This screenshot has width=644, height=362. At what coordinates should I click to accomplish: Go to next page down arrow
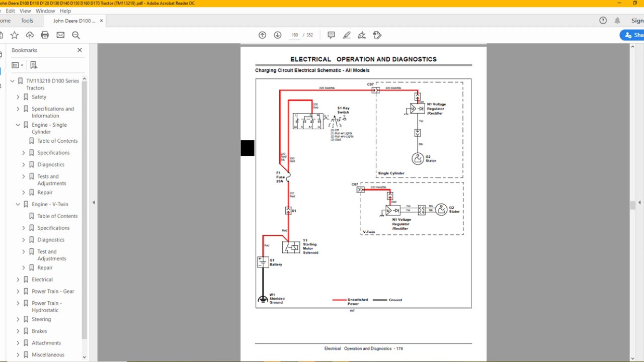pos(277,35)
